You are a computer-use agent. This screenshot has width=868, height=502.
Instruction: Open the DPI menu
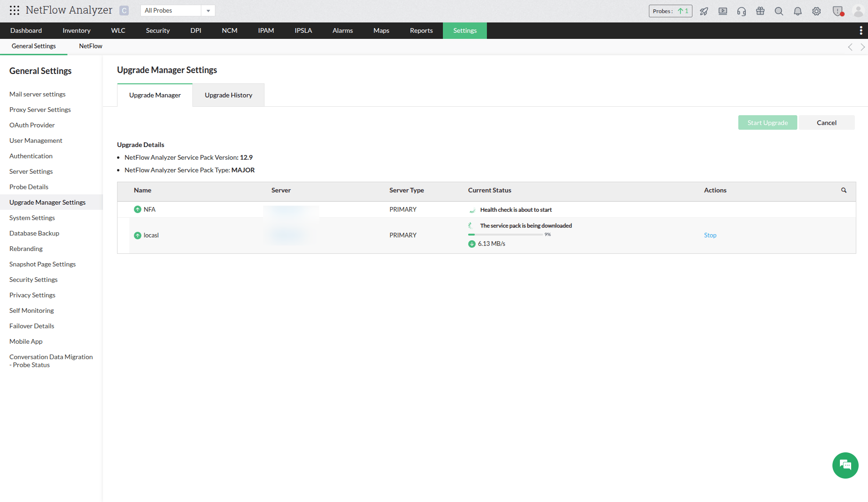coord(196,30)
